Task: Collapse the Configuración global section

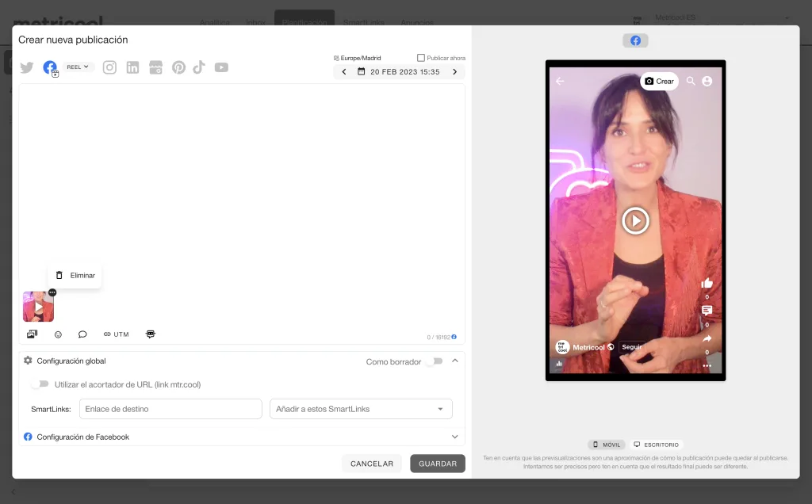Action: (454, 361)
